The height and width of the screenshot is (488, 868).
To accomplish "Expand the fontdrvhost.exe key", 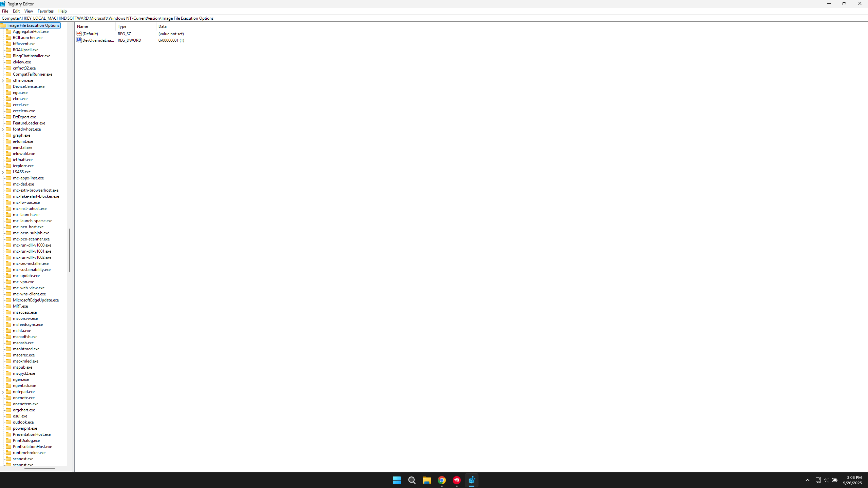I will pyautogui.click(x=3, y=130).
